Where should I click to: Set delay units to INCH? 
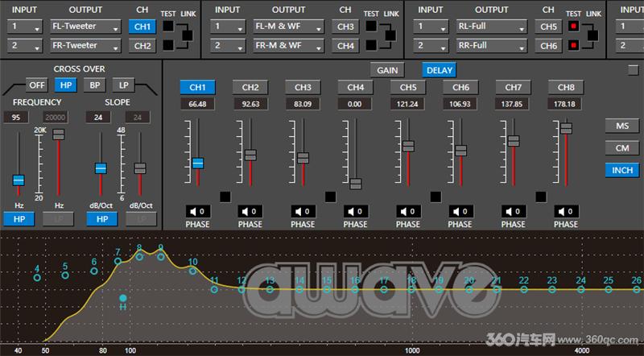tap(621, 170)
